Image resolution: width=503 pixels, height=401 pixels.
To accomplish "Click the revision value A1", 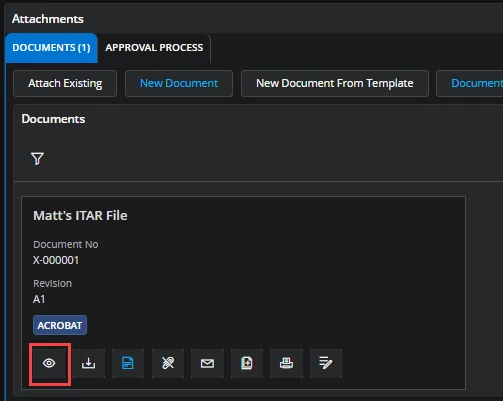I will [x=39, y=299].
